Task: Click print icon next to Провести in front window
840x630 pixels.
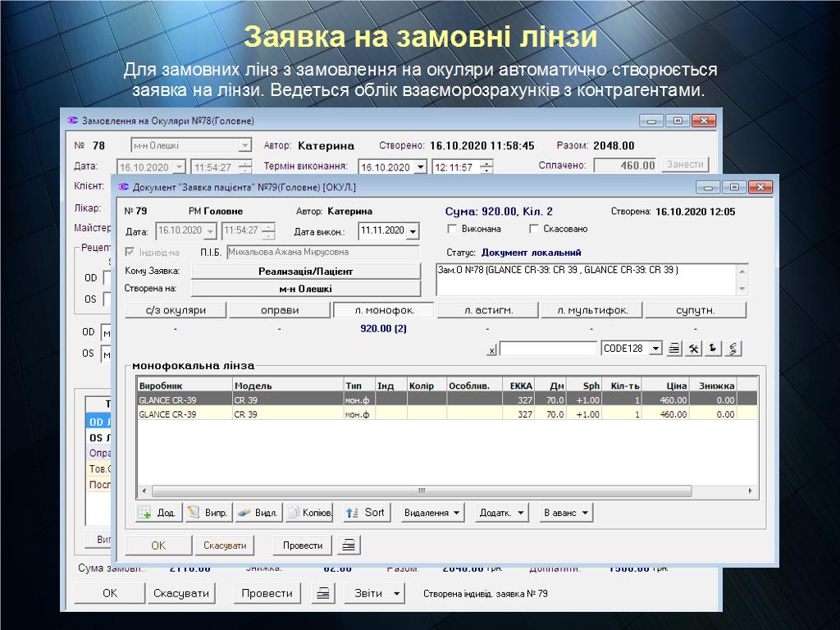Action: click(349, 546)
